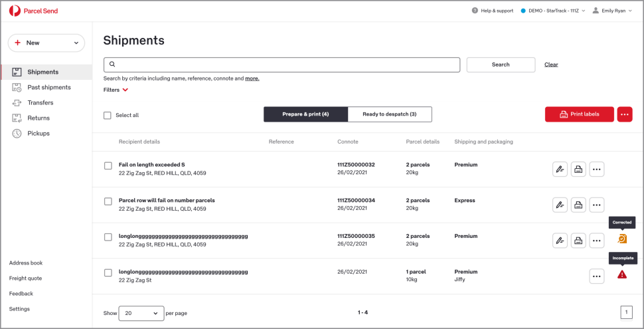Click the edit icon for connote 111Z50000032
The image size is (644, 329).
(560, 169)
